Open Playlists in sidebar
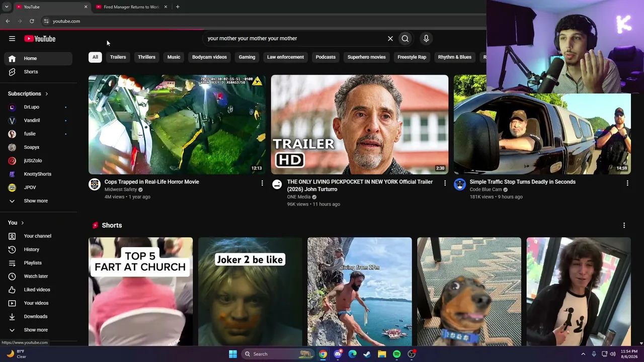This screenshot has width=644, height=362. [x=38, y=263]
